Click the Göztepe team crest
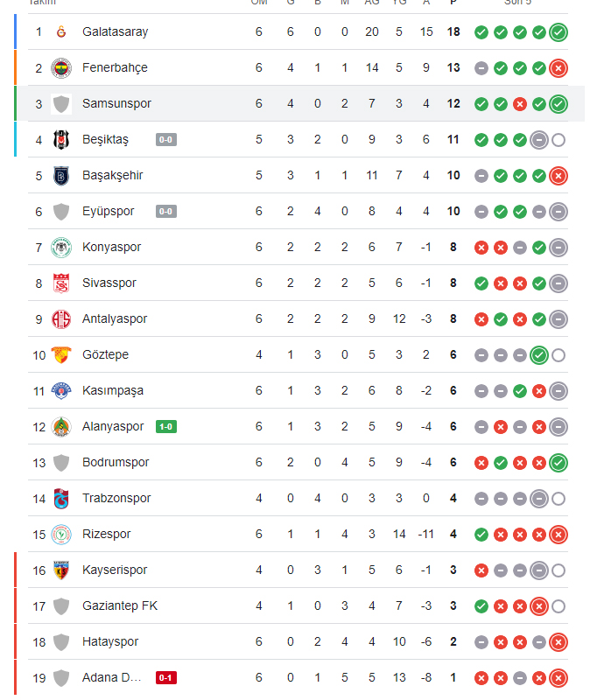This screenshot has width=590, height=700. coord(61,355)
